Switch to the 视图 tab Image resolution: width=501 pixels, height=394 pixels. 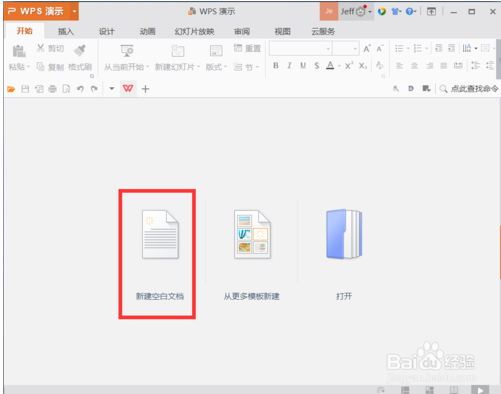[283, 31]
